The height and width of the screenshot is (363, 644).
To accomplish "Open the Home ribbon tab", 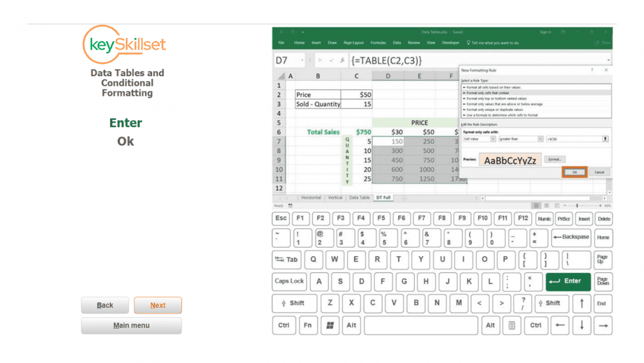I will pos(299,43).
